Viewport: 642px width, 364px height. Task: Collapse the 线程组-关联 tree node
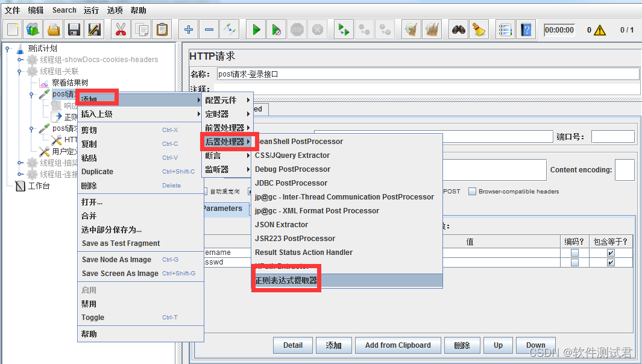(x=20, y=71)
